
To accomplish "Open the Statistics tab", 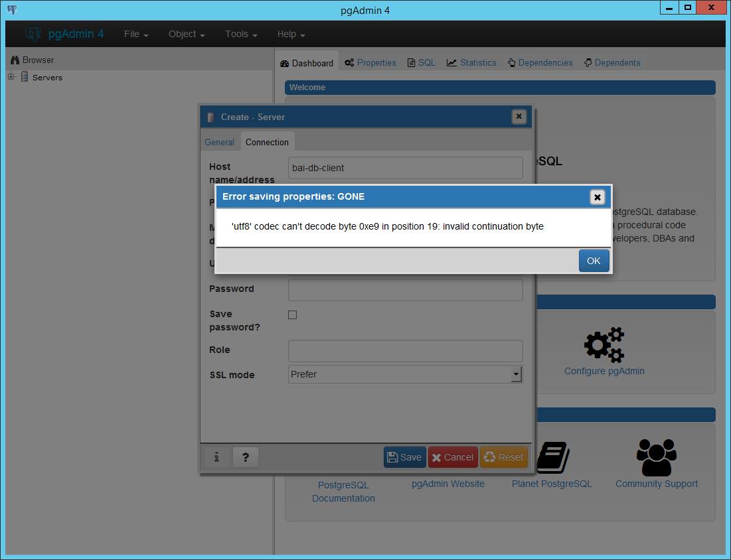I will pyautogui.click(x=471, y=63).
